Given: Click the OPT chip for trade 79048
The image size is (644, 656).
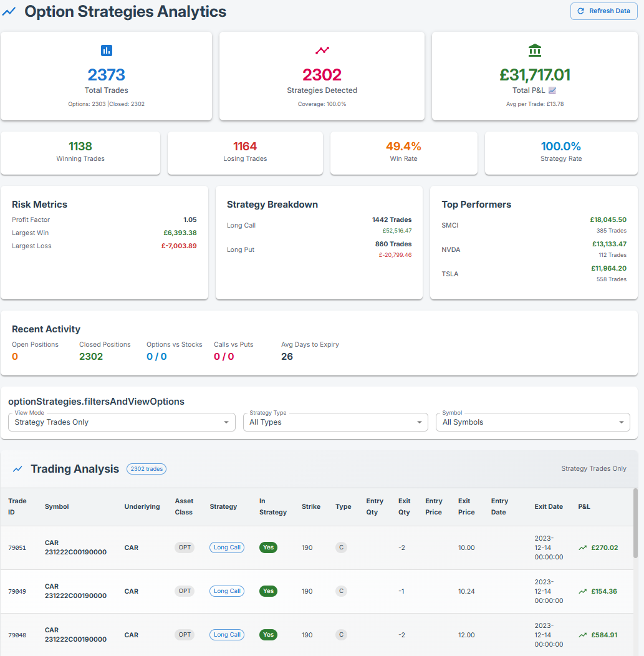Looking at the screenshot, I should [185, 635].
